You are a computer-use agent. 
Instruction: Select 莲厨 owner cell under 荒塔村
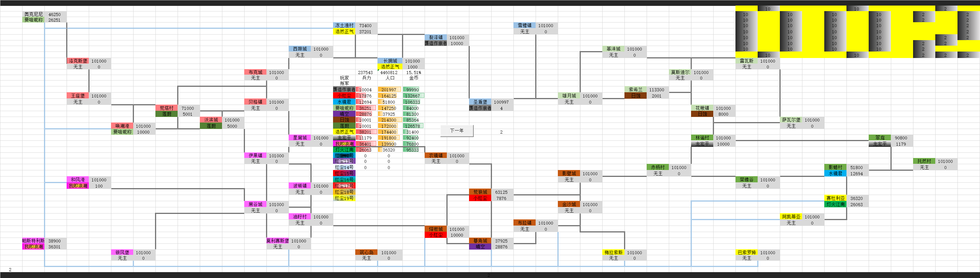[166, 114]
